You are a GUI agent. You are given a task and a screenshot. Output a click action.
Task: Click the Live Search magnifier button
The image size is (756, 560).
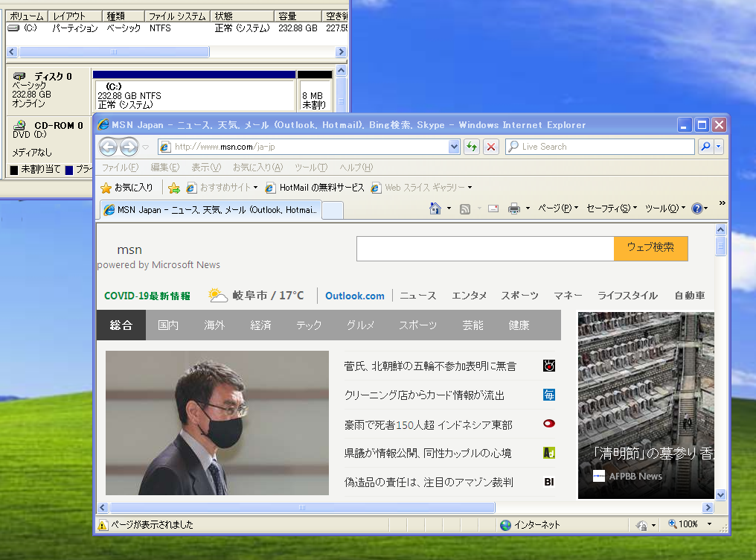click(706, 147)
